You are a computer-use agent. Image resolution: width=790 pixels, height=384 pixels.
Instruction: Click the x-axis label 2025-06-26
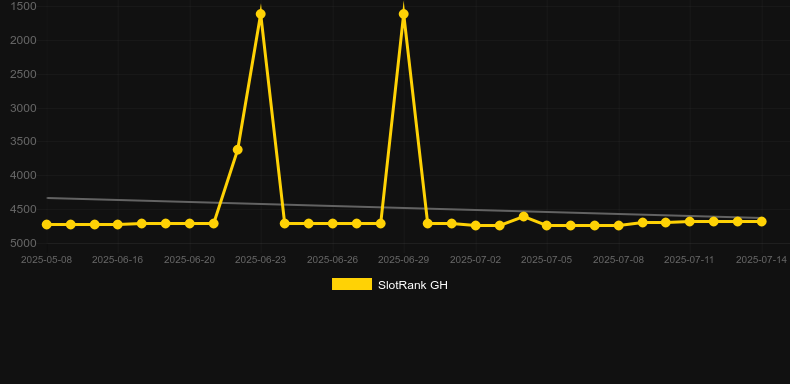(333, 260)
